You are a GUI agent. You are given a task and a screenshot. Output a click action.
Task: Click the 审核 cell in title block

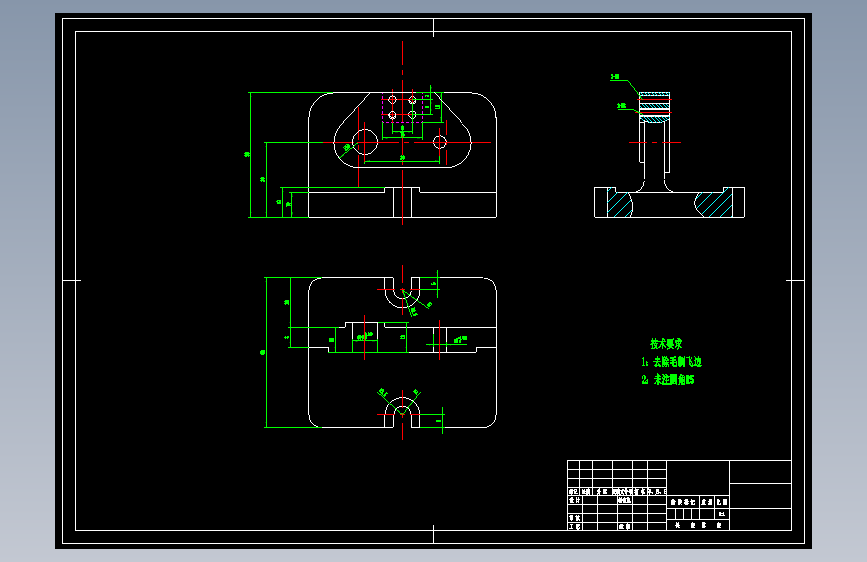click(x=575, y=518)
